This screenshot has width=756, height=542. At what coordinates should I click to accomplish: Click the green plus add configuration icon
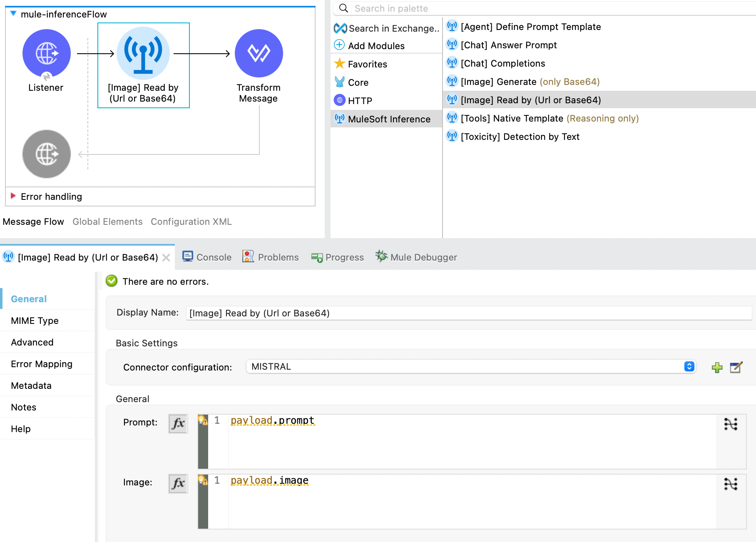point(717,367)
